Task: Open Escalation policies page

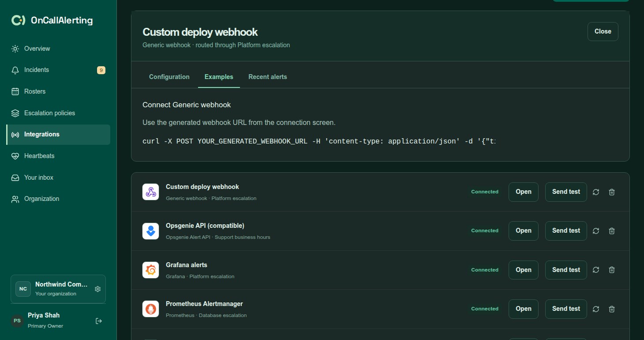Action: coord(58,113)
